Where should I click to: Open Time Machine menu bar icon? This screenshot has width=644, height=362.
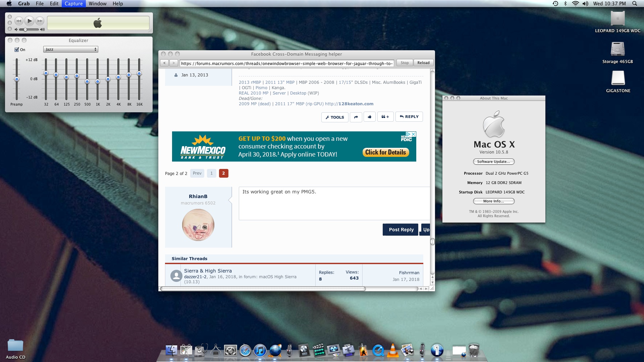tap(555, 4)
